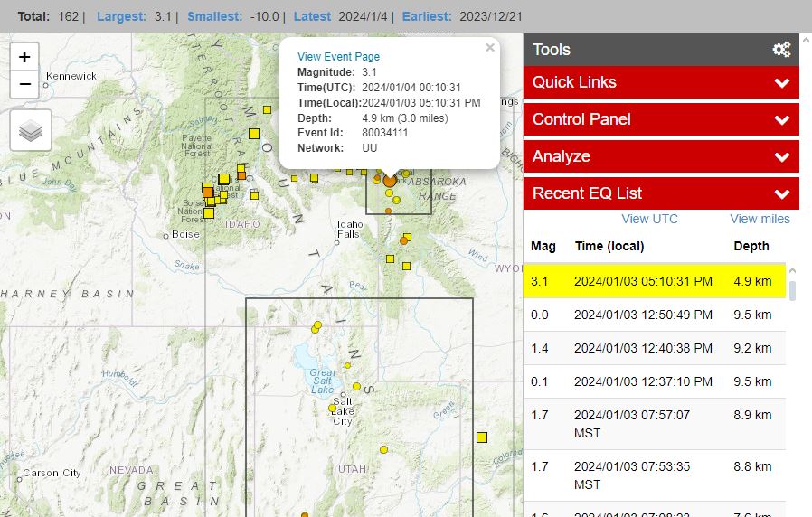Zoom in on the map
This screenshot has width=812, height=517.
click(24, 57)
